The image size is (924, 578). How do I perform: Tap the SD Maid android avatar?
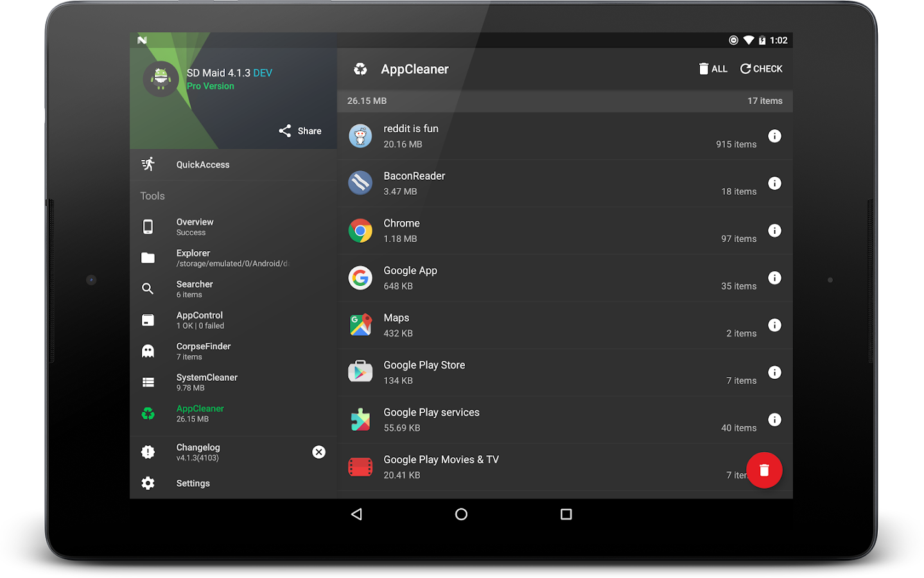click(x=161, y=79)
